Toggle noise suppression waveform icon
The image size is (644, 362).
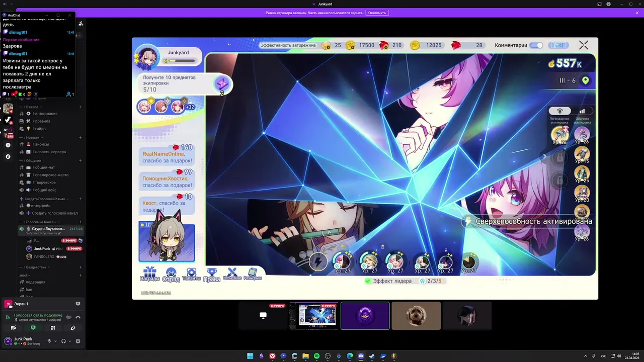69,317
